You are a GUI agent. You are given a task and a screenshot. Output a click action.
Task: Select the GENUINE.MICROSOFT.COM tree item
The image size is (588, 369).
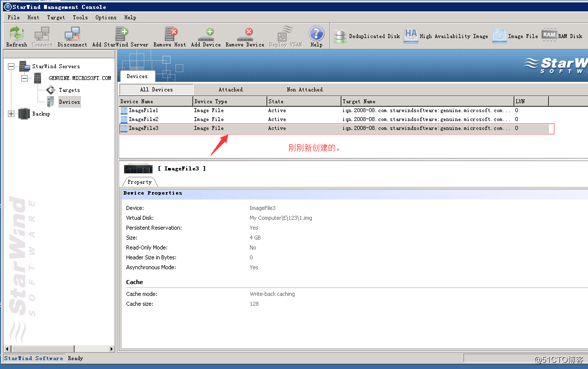pyautogui.click(x=80, y=78)
